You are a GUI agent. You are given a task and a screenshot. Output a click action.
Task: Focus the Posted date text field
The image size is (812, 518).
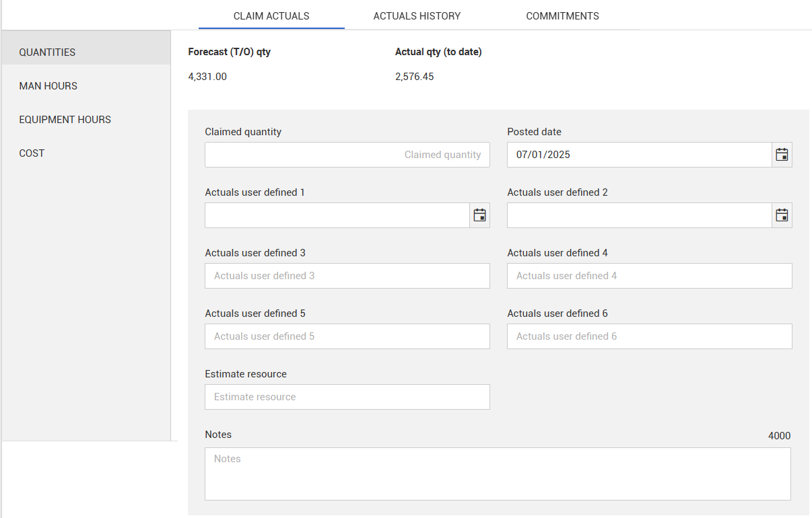tap(638, 155)
